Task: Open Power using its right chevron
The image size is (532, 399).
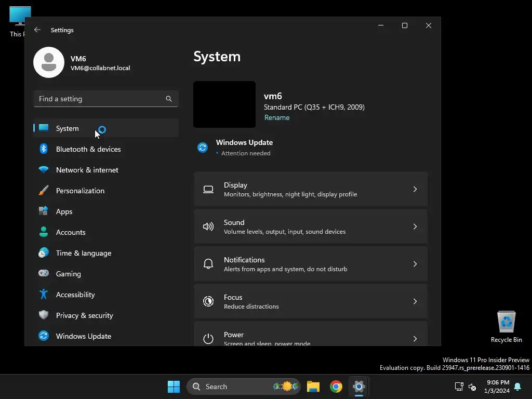Action: coord(415,338)
